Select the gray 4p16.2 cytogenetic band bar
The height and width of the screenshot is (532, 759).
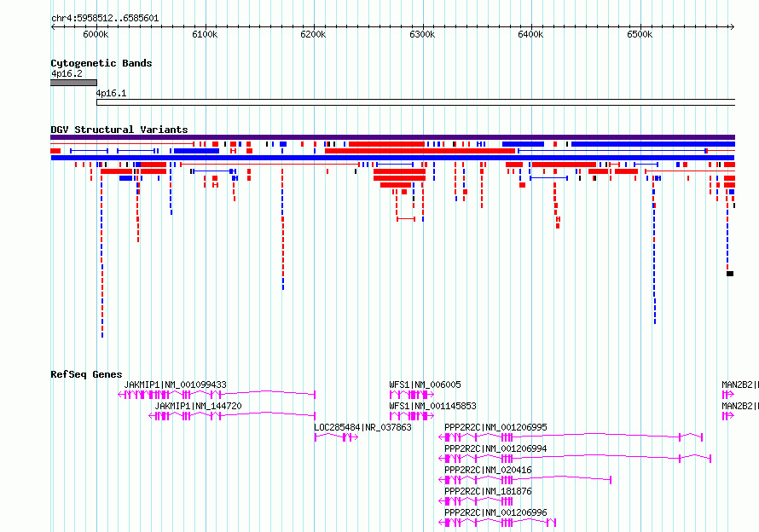[x=73, y=83]
